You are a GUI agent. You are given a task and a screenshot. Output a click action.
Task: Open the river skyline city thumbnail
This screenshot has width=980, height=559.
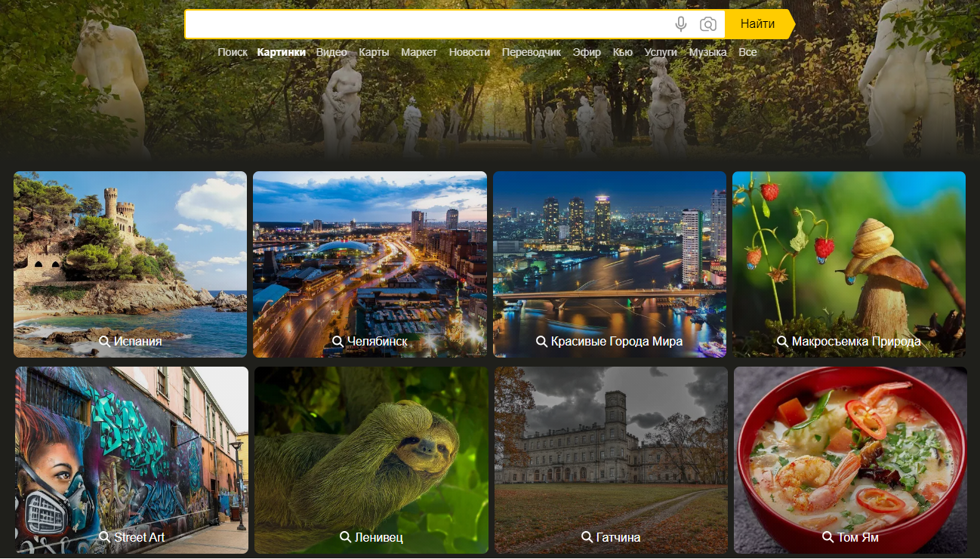coord(609,264)
